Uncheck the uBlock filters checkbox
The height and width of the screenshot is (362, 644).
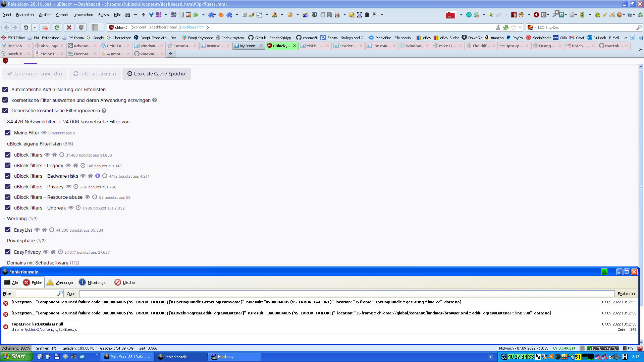[x=8, y=155]
